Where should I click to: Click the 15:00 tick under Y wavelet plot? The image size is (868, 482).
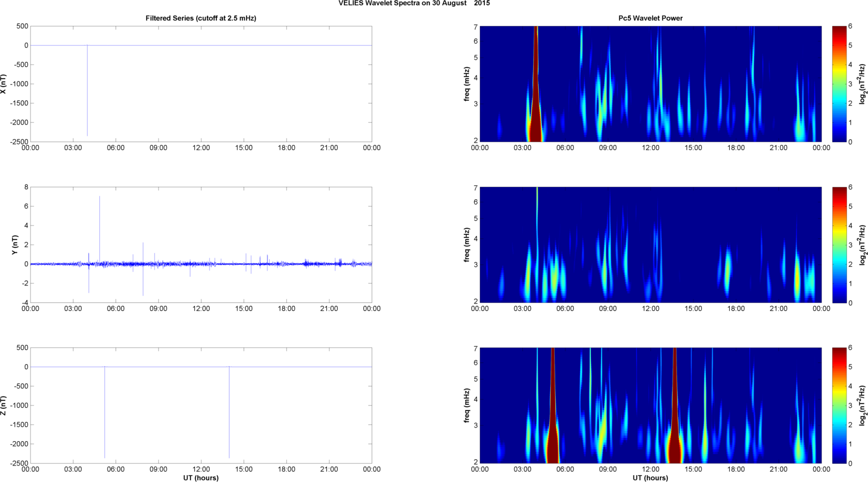[x=693, y=309]
